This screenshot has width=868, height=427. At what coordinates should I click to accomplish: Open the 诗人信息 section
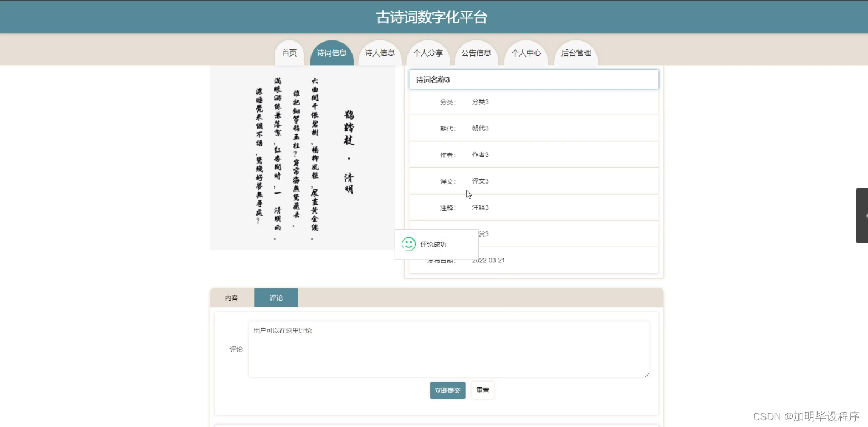tap(380, 53)
